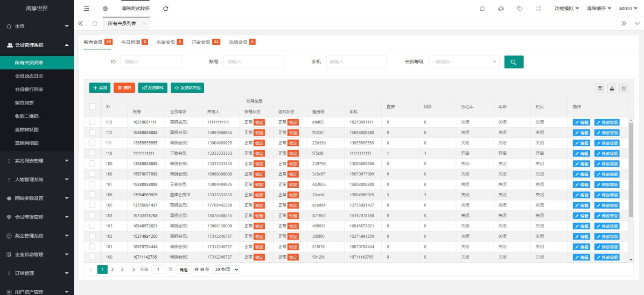The height and width of the screenshot is (295, 644).
Task: Go to page 2 in pagination
Action: tap(112, 269)
